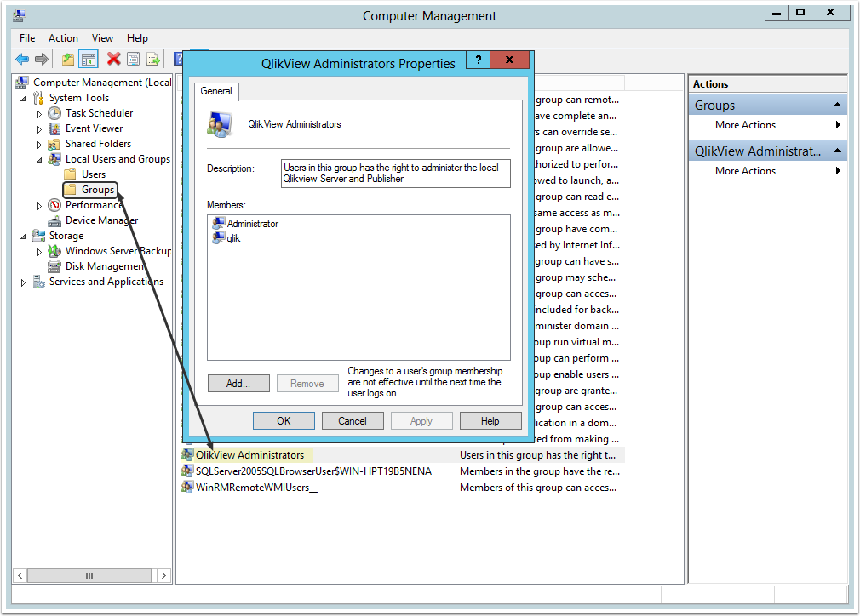Click the tree pane horizontal scrollbar thumb
The width and height of the screenshot is (860, 616).
pyautogui.click(x=89, y=575)
